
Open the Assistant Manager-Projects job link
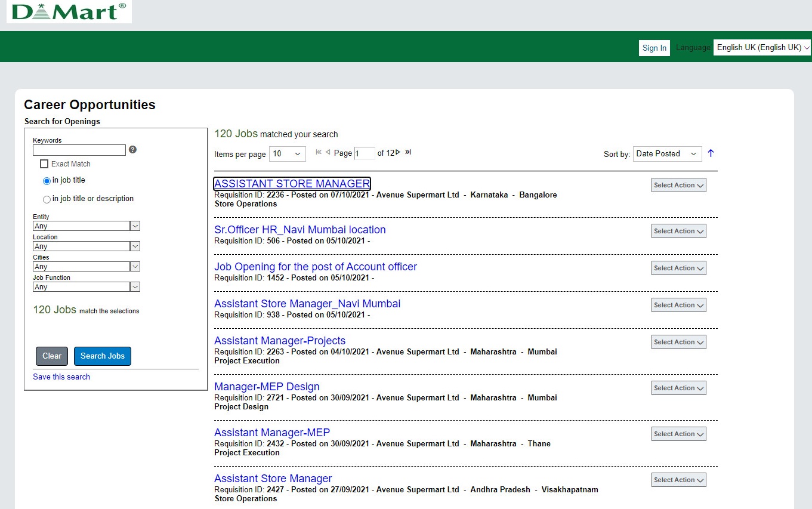coord(280,341)
